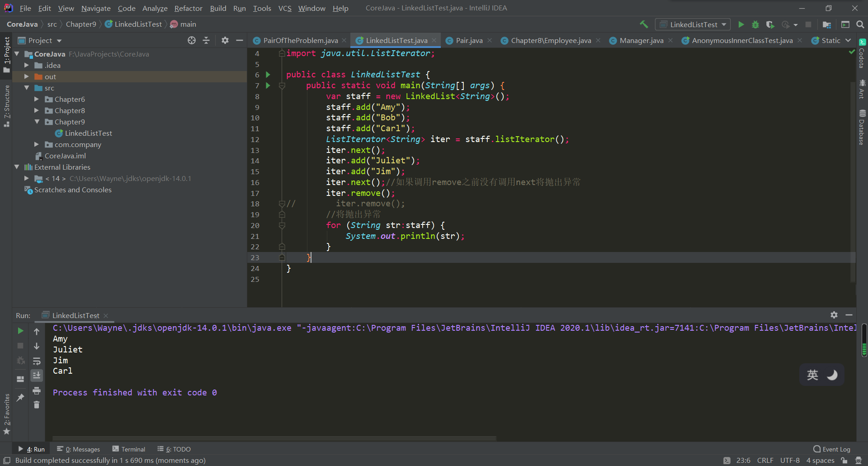Show hidden editor tabs dropdown

[x=848, y=40]
